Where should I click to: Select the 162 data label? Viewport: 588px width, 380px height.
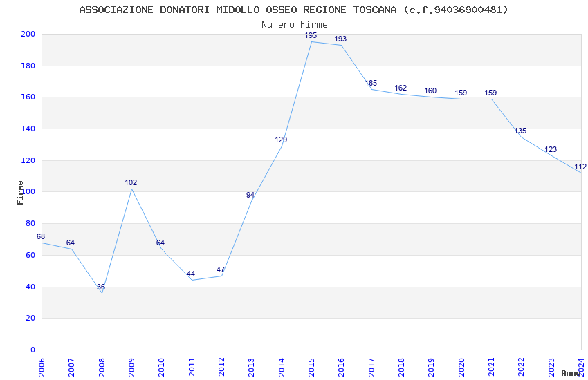click(x=401, y=88)
